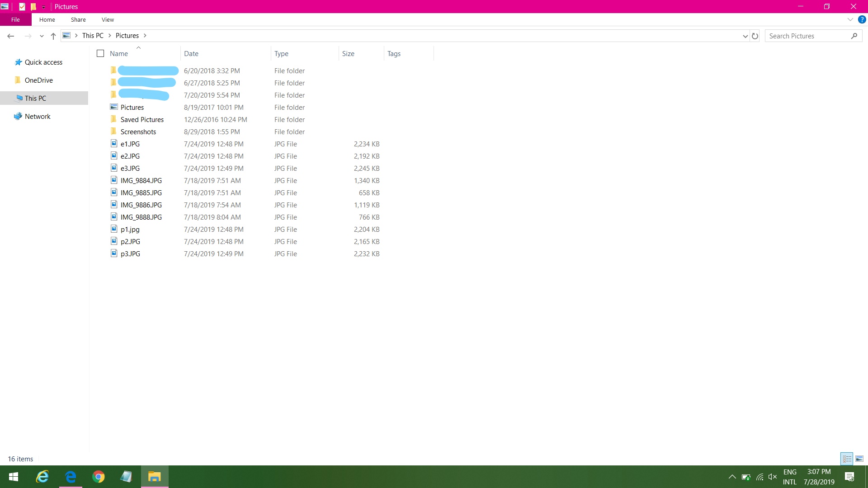
Task: Click the Back navigation arrow
Action: coord(11,36)
